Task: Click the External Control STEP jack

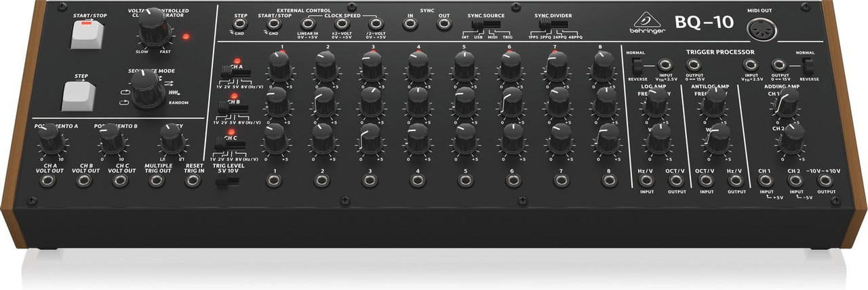Action: tap(240, 24)
